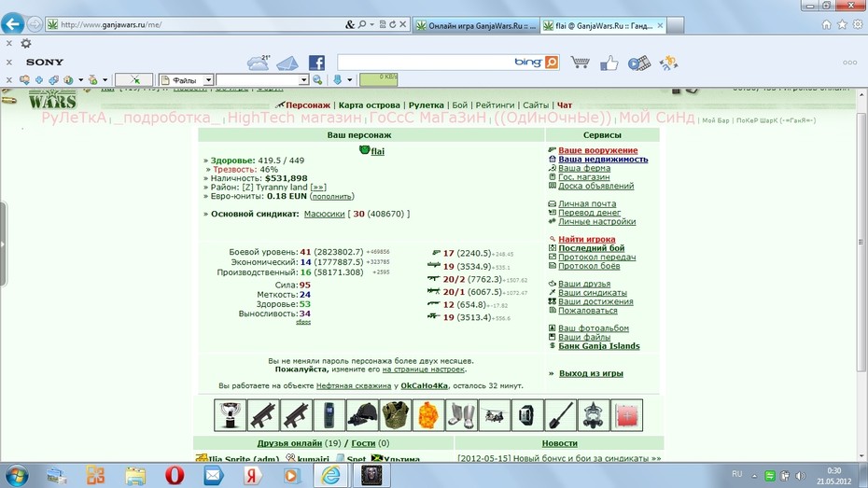Click the wrist watch inventory item
868x488 pixels.
click(527, 415)
